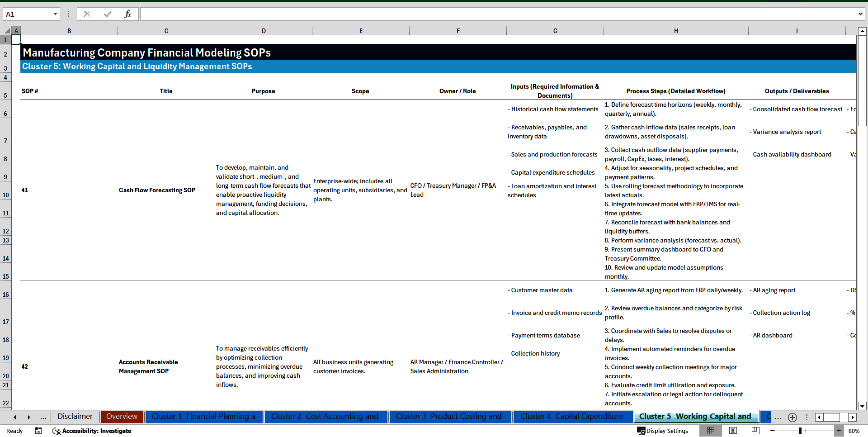Toggle Page Break Preview mode
Image resolution: width=868 pixels, height=437 pixels.
(x=755, y=431)
